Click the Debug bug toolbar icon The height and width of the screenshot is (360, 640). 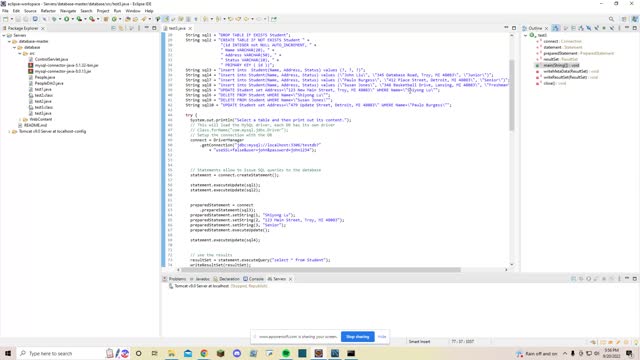(54, 19)
